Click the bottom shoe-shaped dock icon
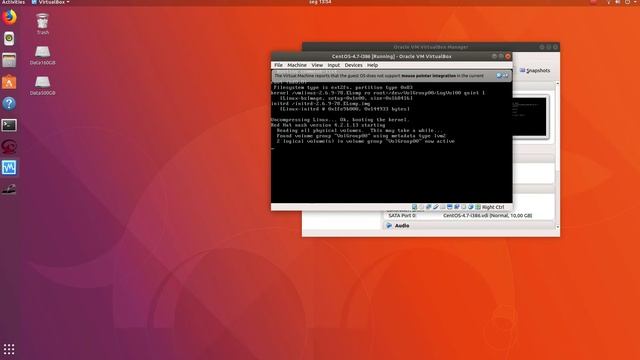The image size is (640, 360). tap(9, 189)
